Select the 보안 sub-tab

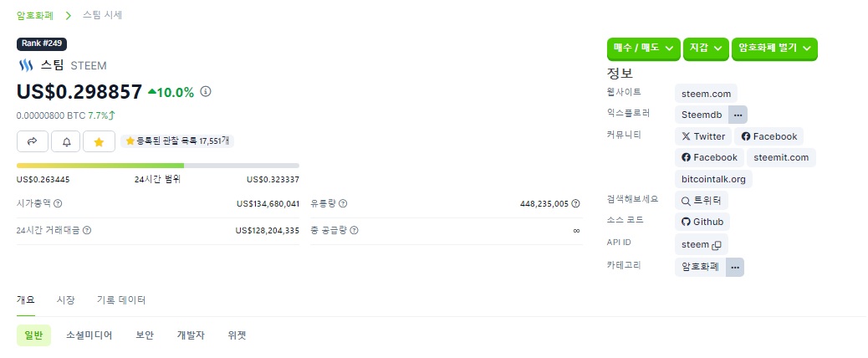click(145, 335)
